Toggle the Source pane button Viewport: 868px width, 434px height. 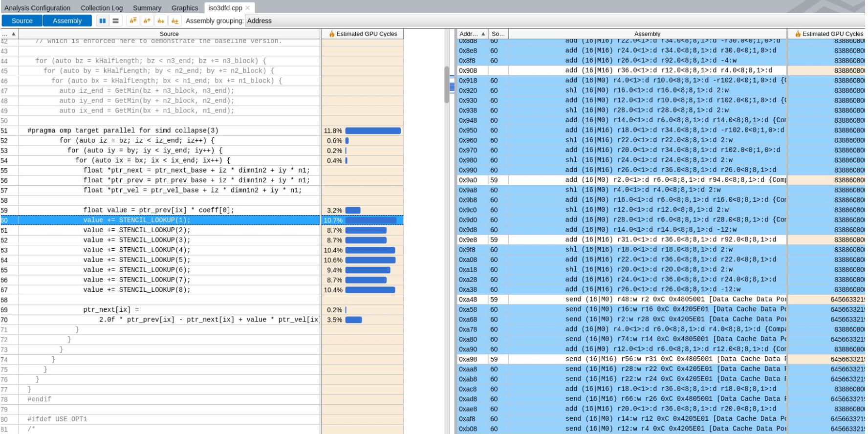pos(22,21)
